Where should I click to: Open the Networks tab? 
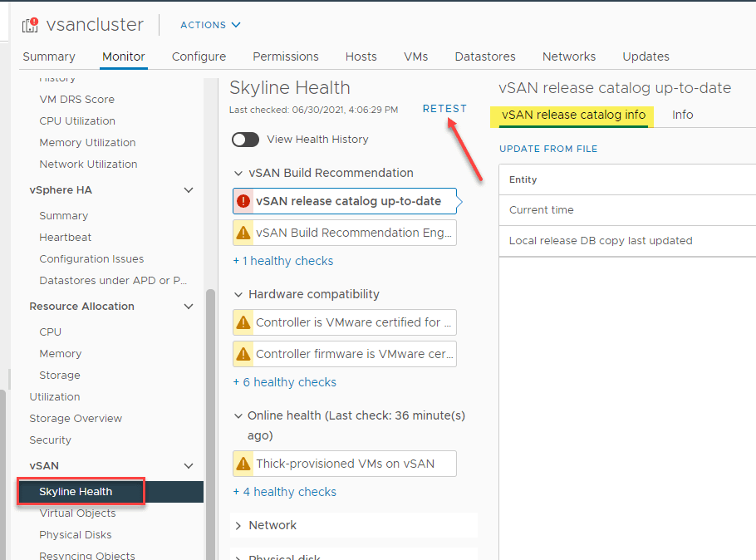point(569,57)
